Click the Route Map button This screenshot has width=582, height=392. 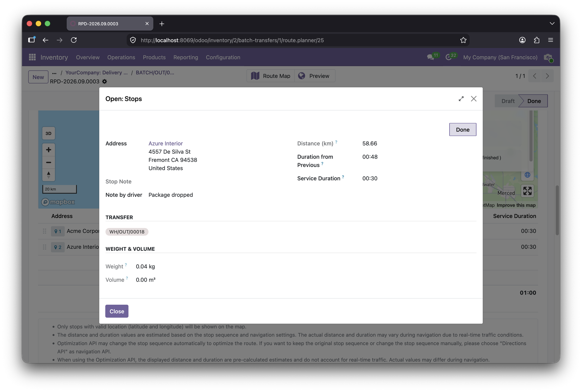click(271, 76)
